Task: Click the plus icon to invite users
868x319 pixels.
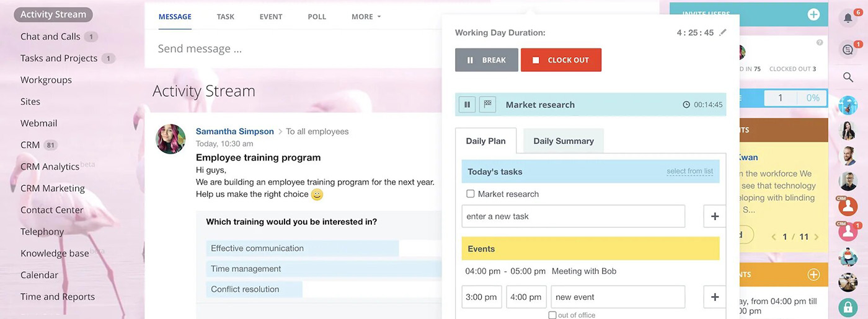Action: pyautogui.click(x=813, y=14)
